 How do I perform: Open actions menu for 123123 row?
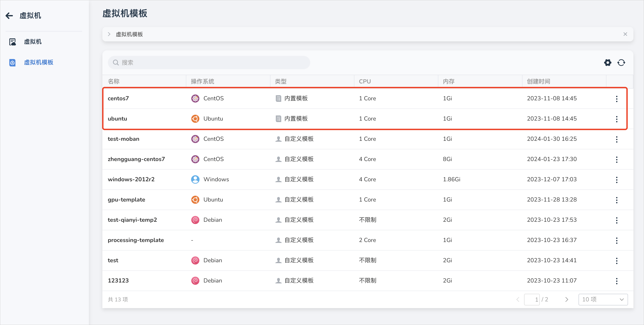[617, 281]
